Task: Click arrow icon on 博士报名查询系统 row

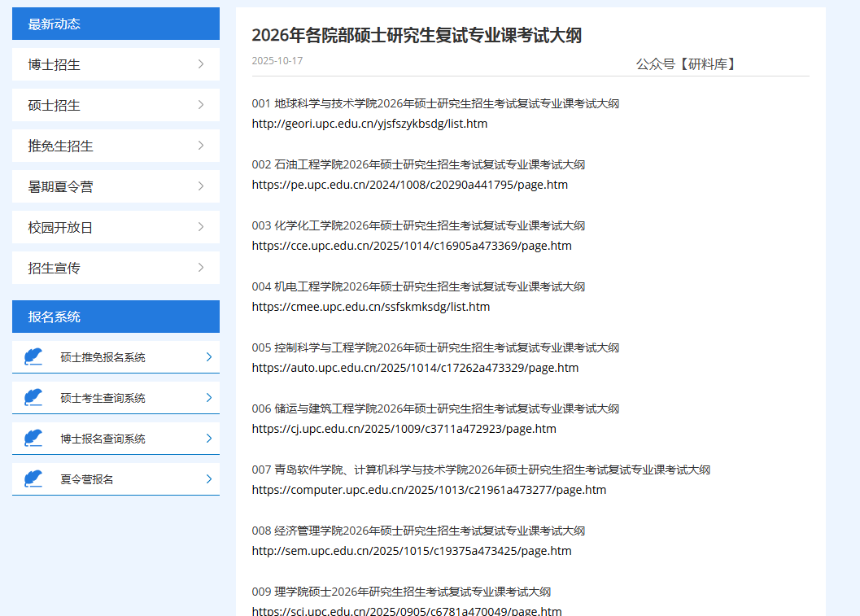Action: pyautogui.click(x=208, y=439)
